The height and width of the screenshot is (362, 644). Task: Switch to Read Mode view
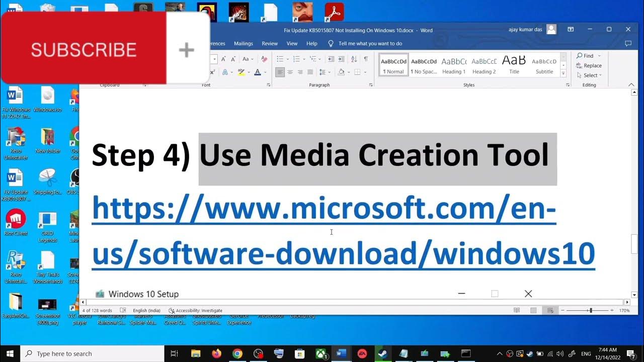tap(517, 310)
